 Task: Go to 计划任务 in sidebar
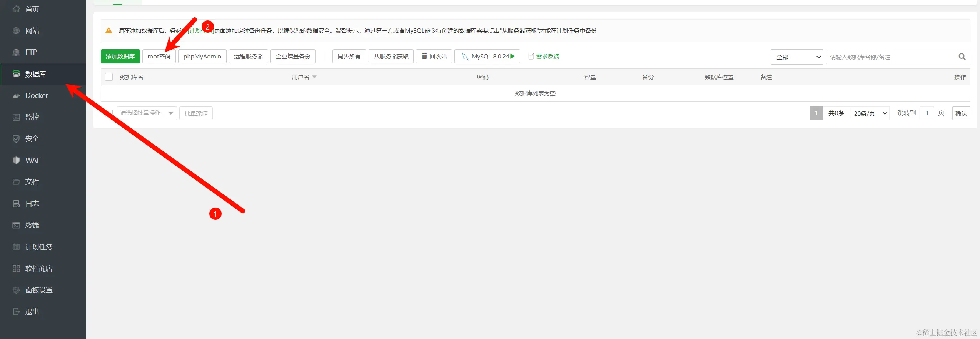pos(39,247)
